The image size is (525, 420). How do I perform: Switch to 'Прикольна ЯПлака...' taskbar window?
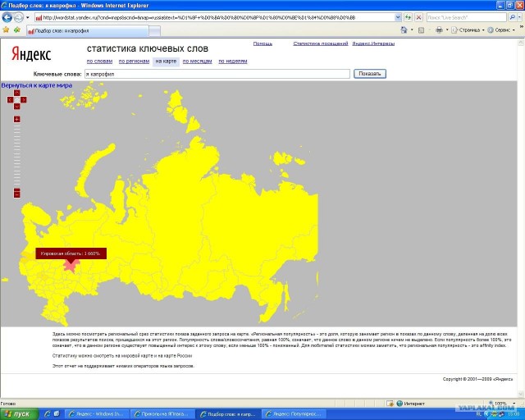162,414
